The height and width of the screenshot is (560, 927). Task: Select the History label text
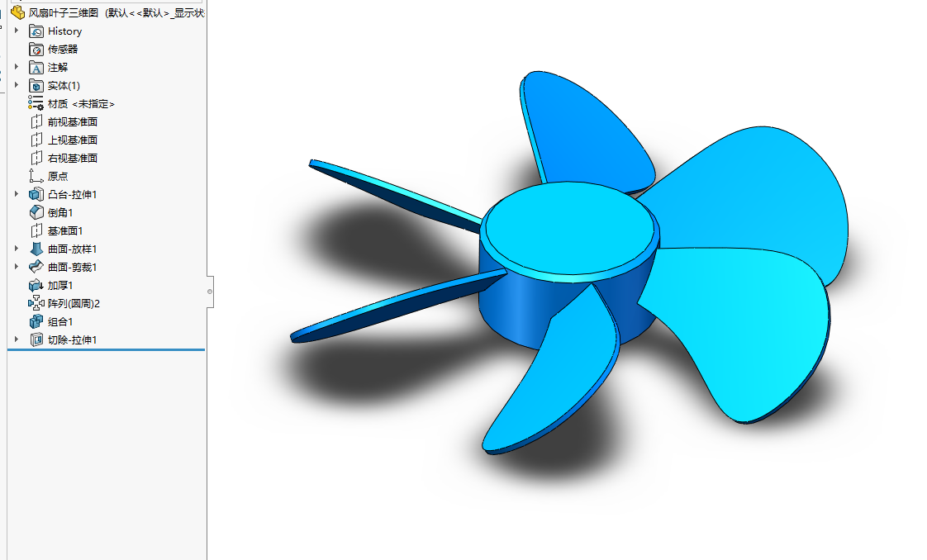pyautogui.click(x=64, y=31)
